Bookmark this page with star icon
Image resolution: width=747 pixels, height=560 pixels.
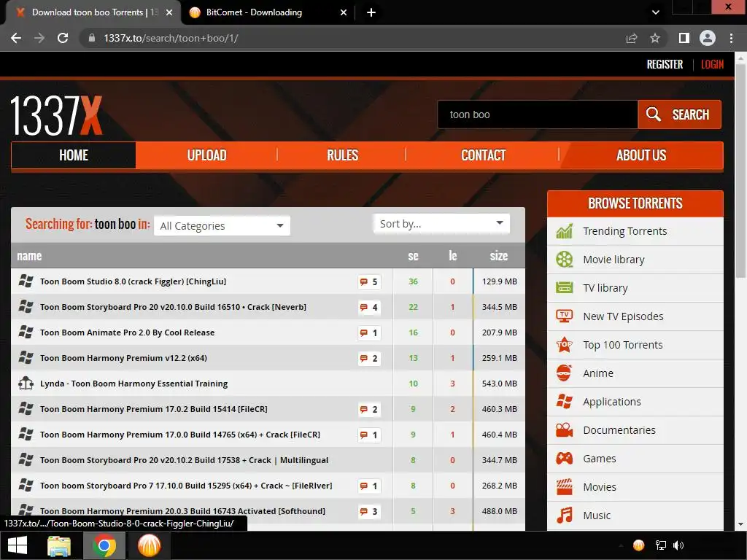coord(655,38)
